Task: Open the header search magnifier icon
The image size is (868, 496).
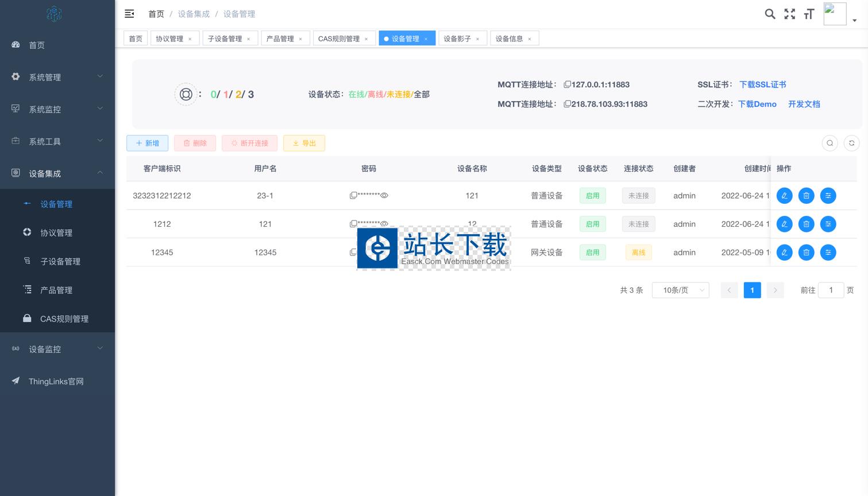Action: click(770, 14)
